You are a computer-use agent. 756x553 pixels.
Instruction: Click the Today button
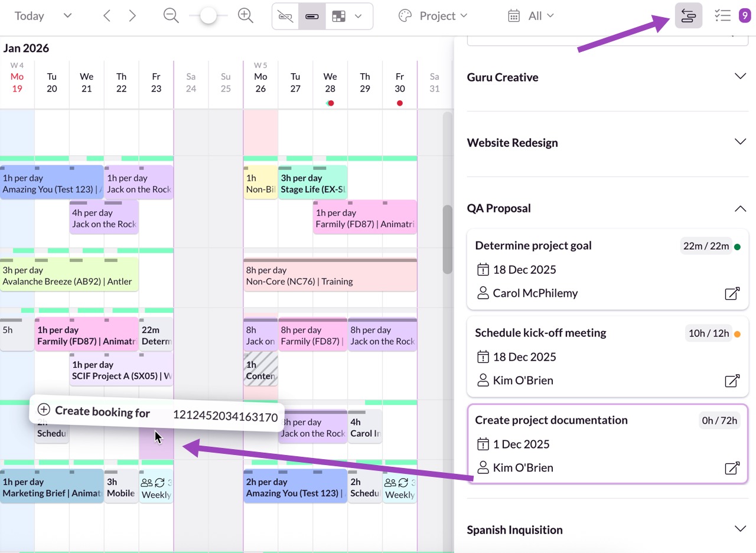click(30, 16)
